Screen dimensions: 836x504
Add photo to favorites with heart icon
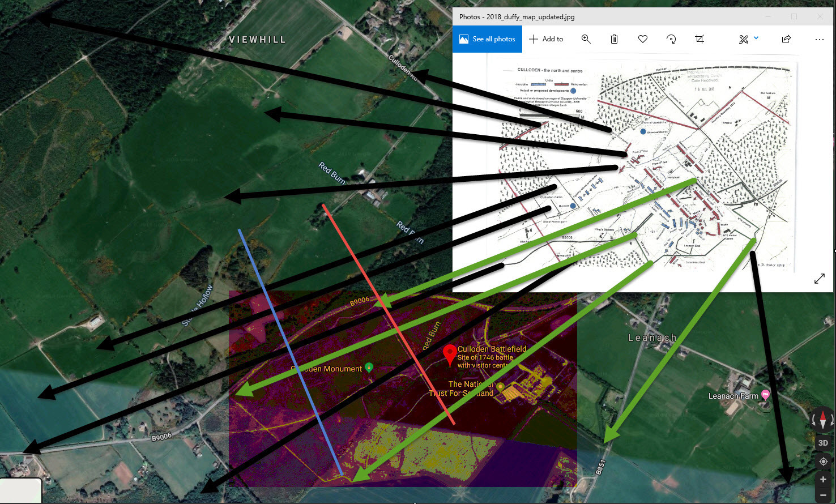pos(642,39)
